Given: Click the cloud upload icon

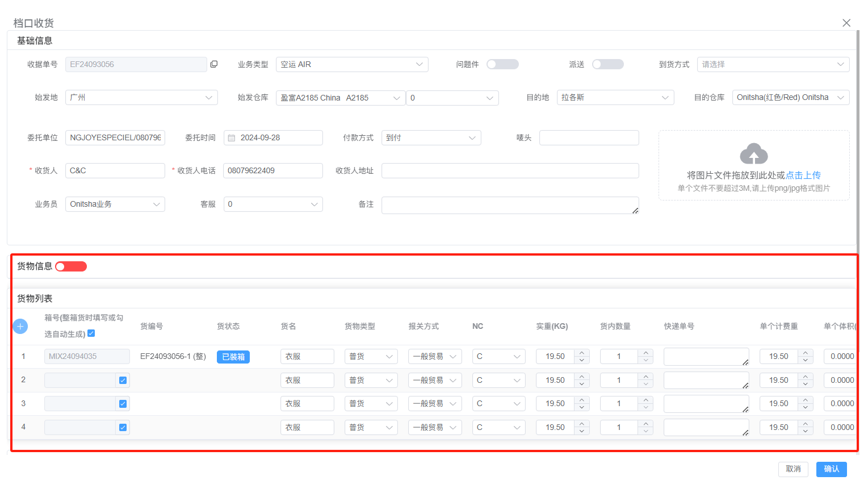Looking at the screenshot, I should pos(754,153).
